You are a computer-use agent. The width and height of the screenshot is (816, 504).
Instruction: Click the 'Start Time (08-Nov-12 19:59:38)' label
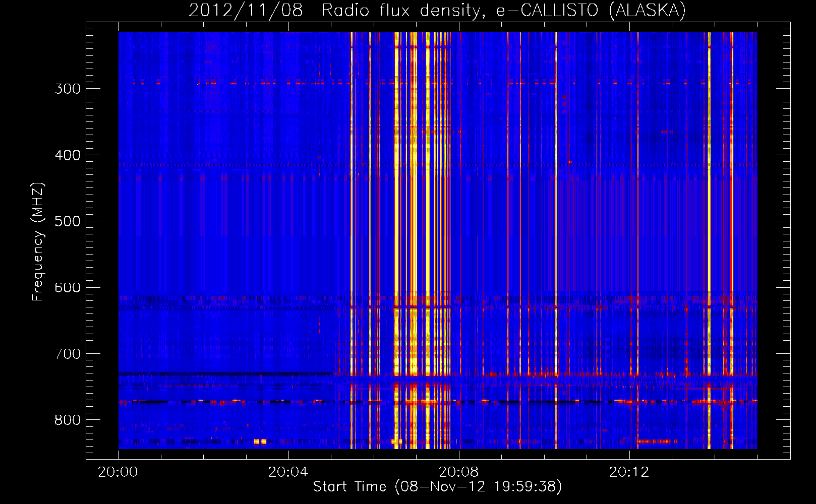coord(437,487)
